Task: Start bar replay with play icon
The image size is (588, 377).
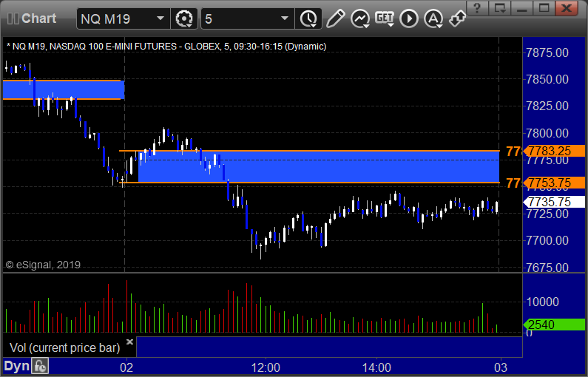Action: coord(409,18)
